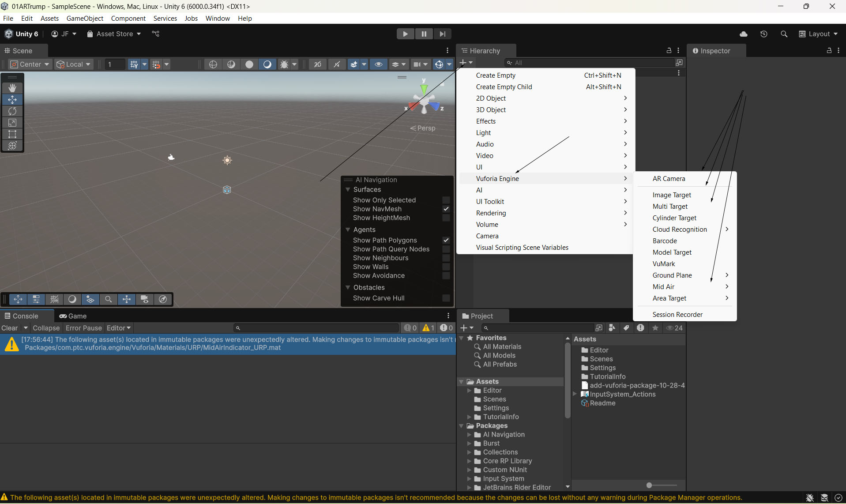Click the Play button

405,34
